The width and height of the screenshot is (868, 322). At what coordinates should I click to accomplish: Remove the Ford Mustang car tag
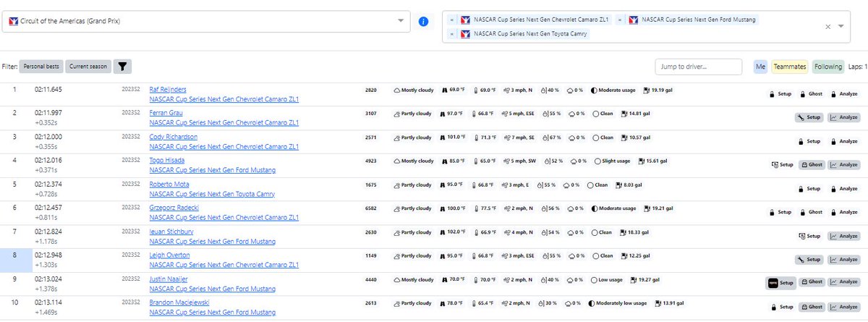(621, 20)
